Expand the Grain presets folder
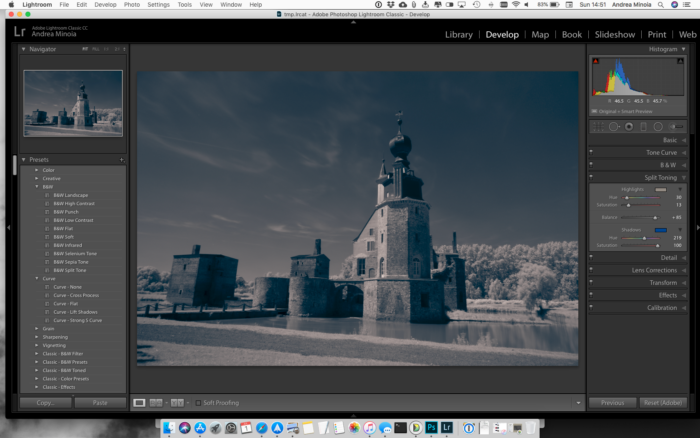This screenshot has height=438, width=700. (37, 329)
